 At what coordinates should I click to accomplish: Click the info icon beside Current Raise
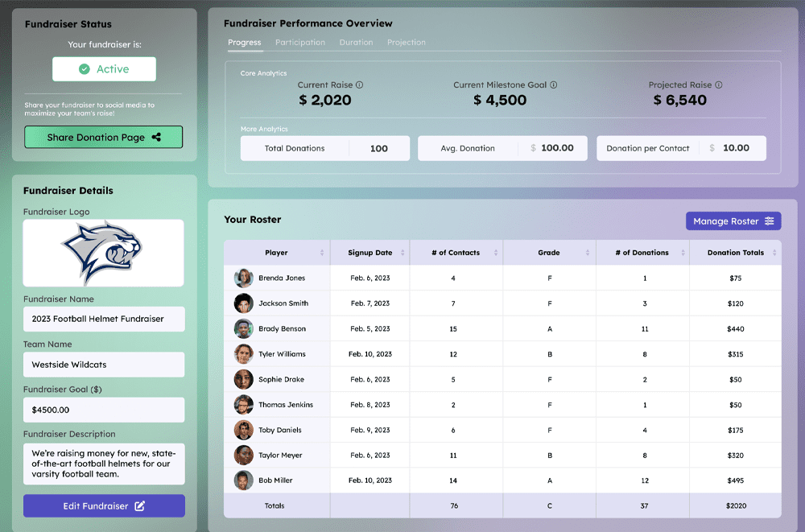[360, 85]
